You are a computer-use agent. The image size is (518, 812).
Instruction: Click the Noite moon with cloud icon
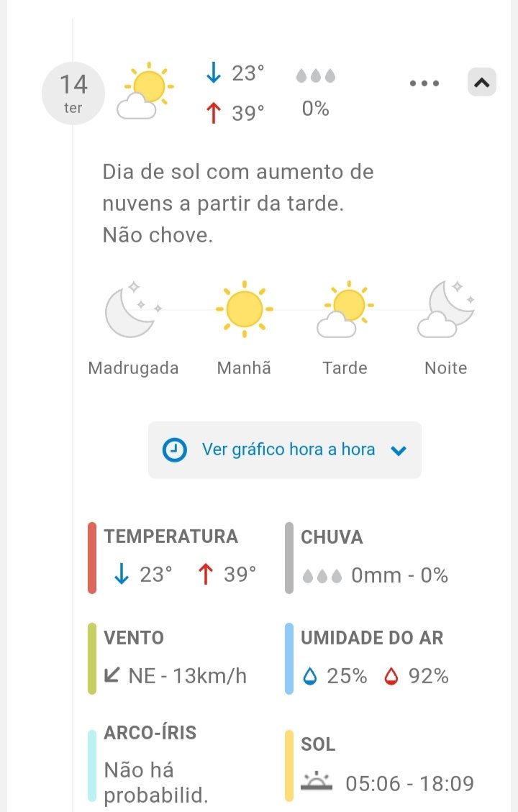tap(447, 311)
